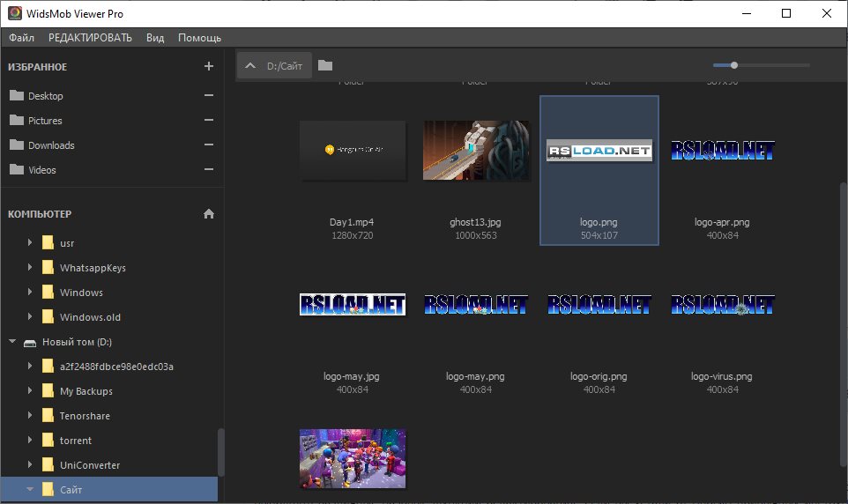Click the КОМПЬЮТЕР section header

pyautogui.click(x=40, y=213)
